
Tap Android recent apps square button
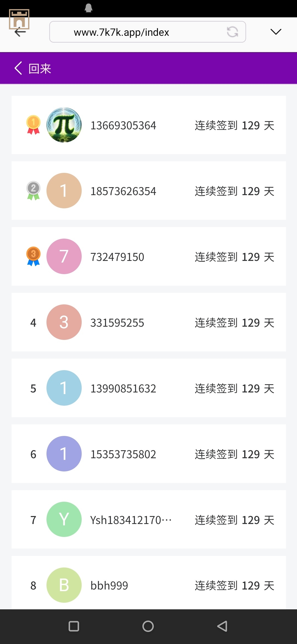point(74,626)
